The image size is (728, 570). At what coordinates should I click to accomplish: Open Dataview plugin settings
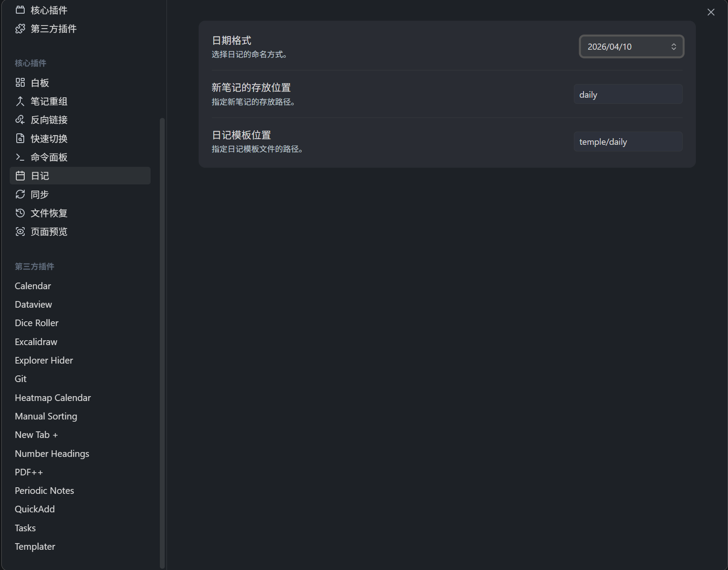[x=33, y=305]
